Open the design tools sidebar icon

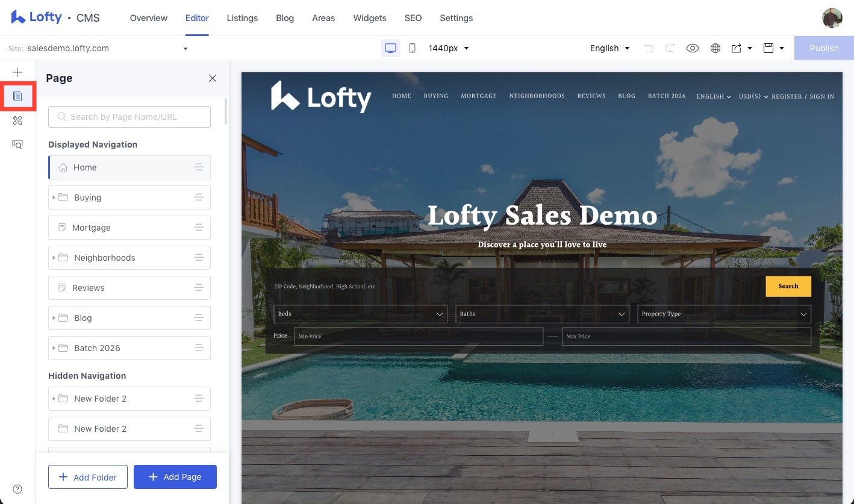17,120
